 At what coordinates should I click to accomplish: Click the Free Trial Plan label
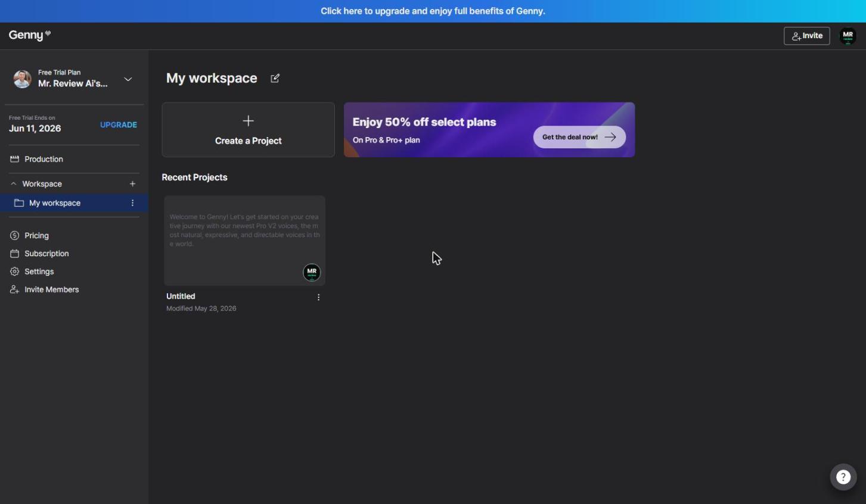click(x=59, y=72)
